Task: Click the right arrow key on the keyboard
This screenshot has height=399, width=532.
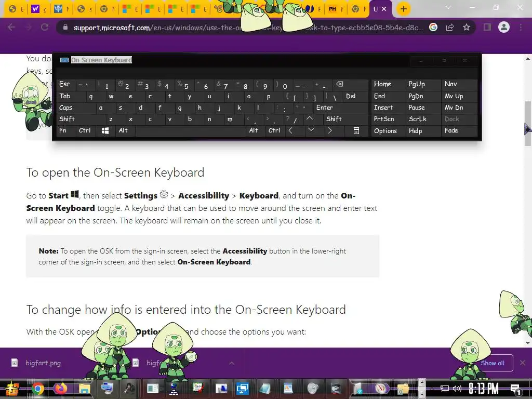Action: 330,130
